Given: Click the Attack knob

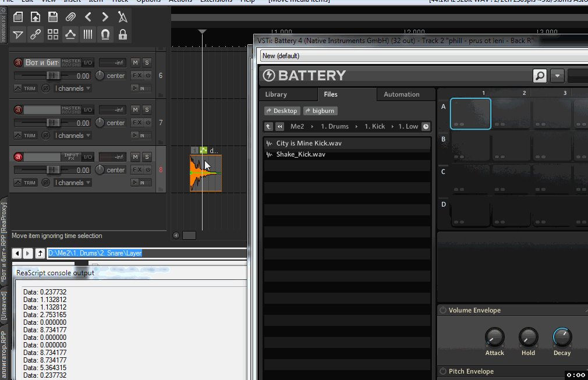Looking at the screenshot, I should (495, 336).
